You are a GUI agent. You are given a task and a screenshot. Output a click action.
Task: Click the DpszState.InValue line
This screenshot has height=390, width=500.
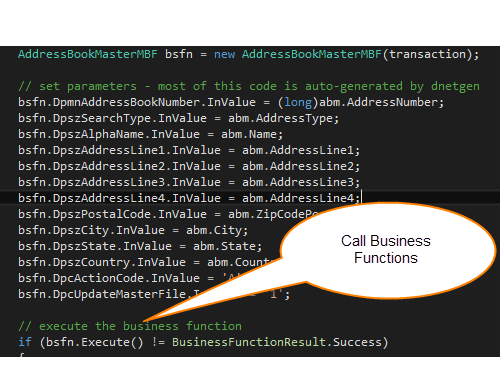tap(140, 246)
